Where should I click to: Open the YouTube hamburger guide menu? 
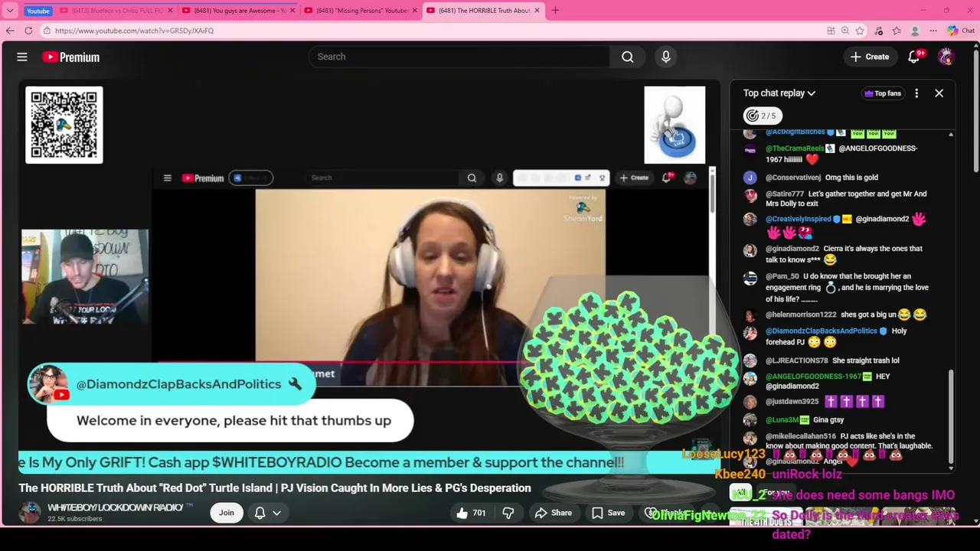click(22, 57)
